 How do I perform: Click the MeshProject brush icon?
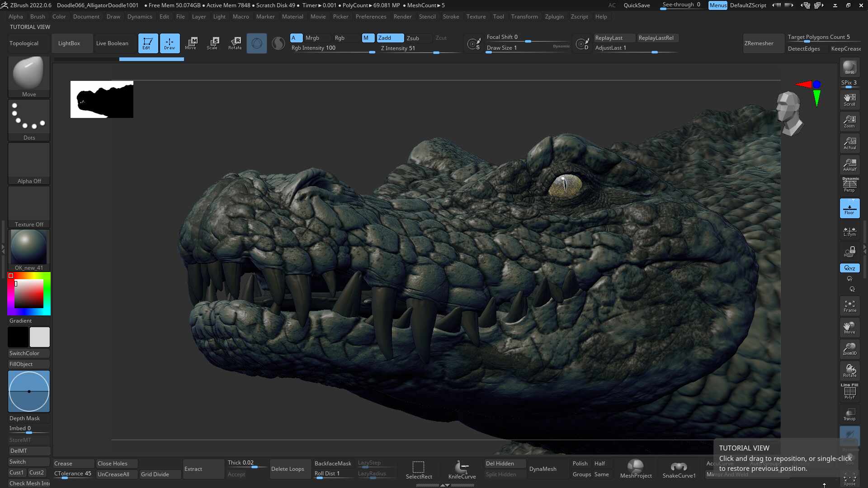click(636, 469)
